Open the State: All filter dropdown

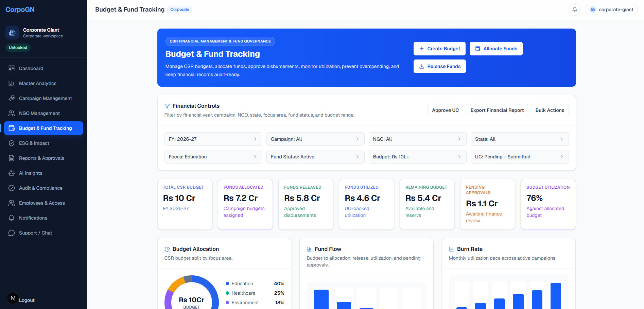pyautogui.click(x=520, y=139)
